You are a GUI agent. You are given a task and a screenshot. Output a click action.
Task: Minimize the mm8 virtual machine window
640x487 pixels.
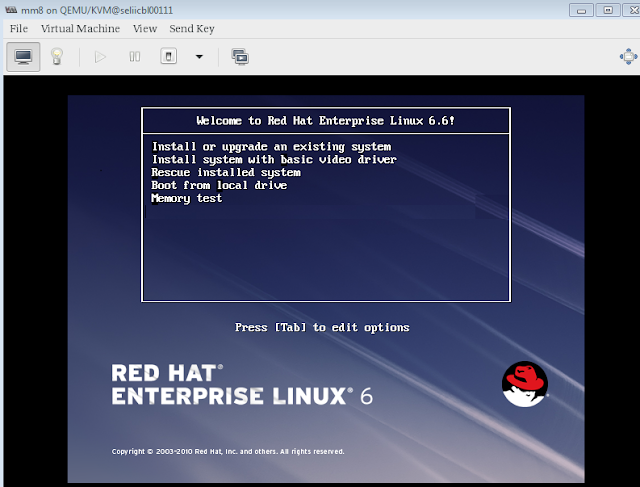(x=582, y=10)
